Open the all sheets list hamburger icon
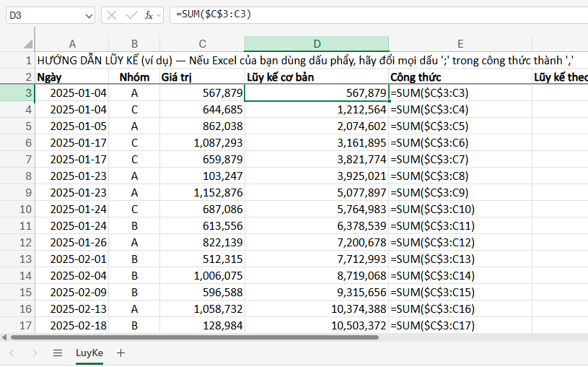Viewport: 588px width, 367px height. point(58,353)
